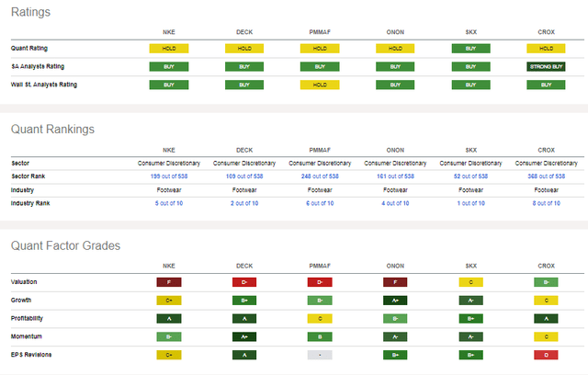The image size is (588, 375).
Task: Click the Industry Rank row label
Action: pos(30,203)
